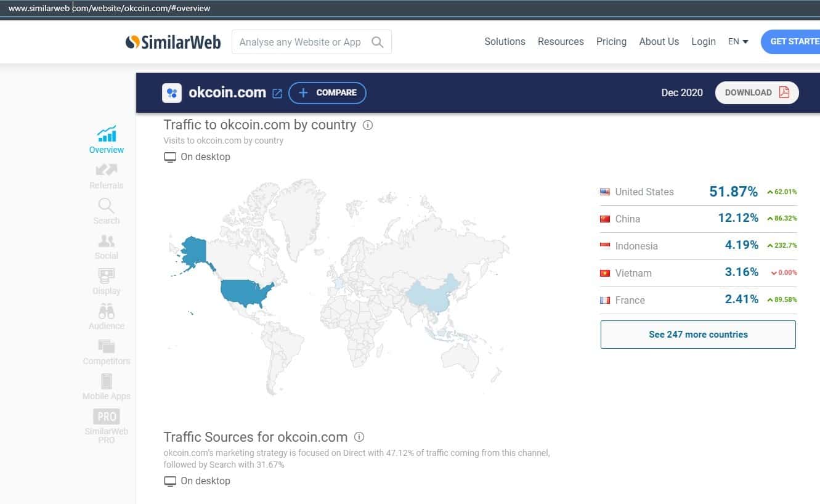Click the Login link

point(704,42)
